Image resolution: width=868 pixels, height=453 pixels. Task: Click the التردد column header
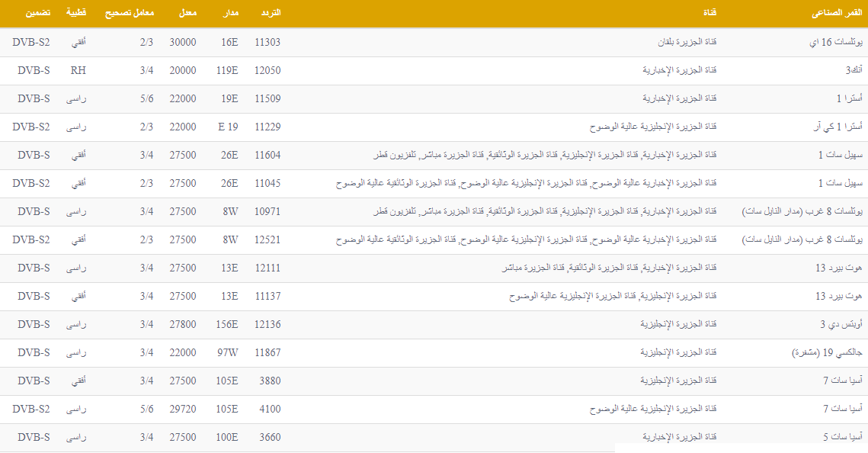click(271, 13)
